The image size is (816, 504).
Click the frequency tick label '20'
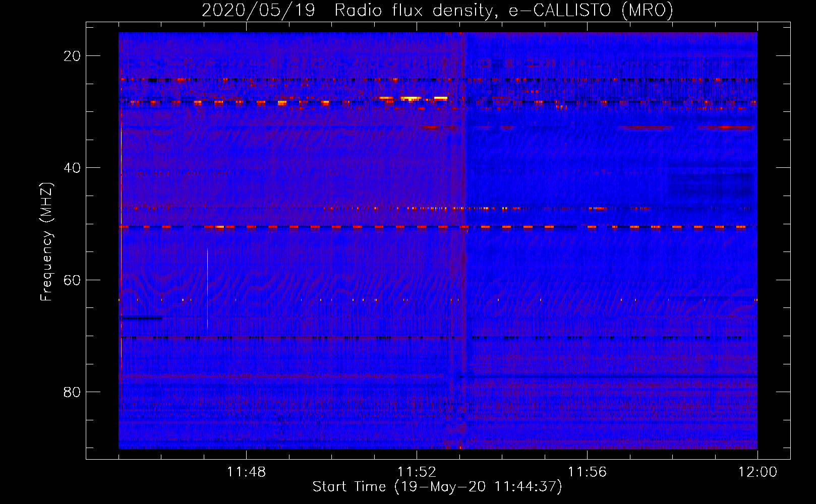[x=72, y=56]
